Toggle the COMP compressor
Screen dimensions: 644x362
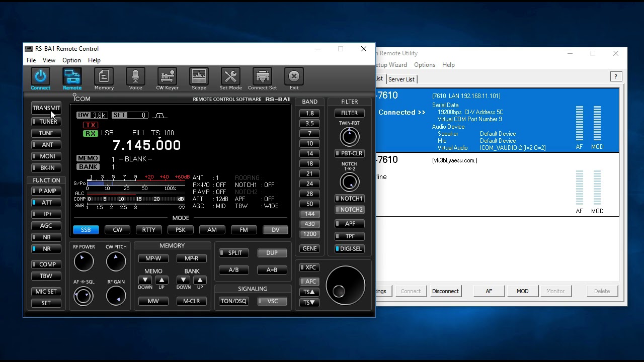(x=46, y=264)
